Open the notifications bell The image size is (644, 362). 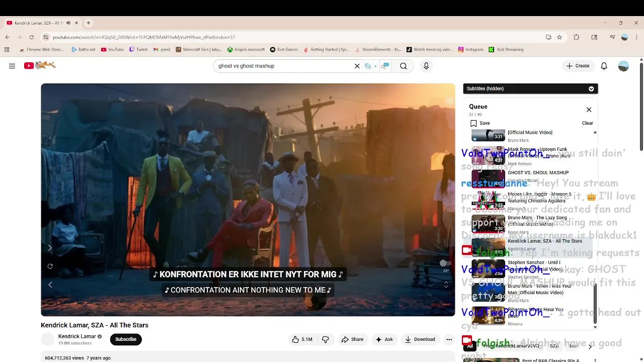coord(604,66)
